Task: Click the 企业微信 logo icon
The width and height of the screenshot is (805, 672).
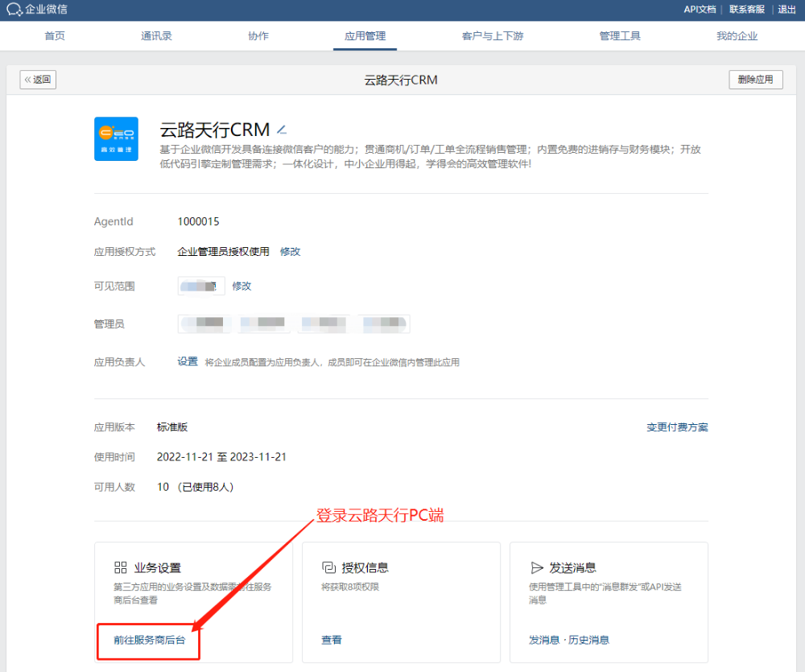Action: [x=14, y=9]
